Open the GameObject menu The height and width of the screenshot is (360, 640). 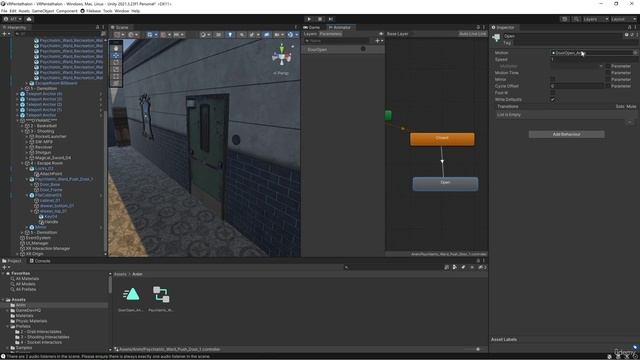(x=43, y=11)
